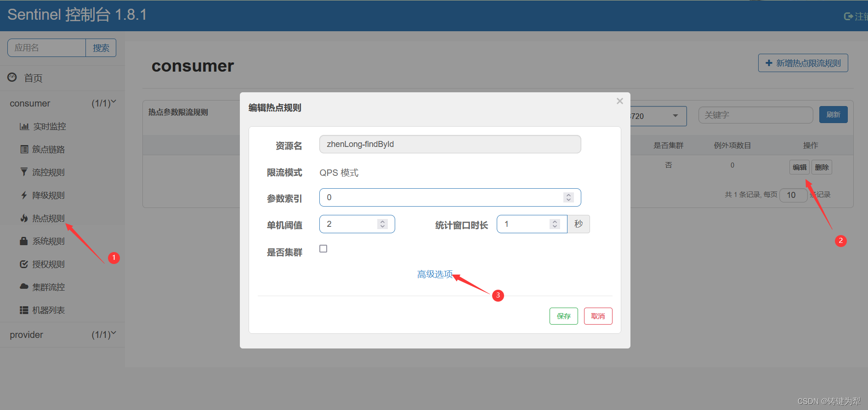Image resolution: width=868 pixels, height=410 pixels.
Task: Click the list icon for 簇点链路
Action: click(24, 149)
